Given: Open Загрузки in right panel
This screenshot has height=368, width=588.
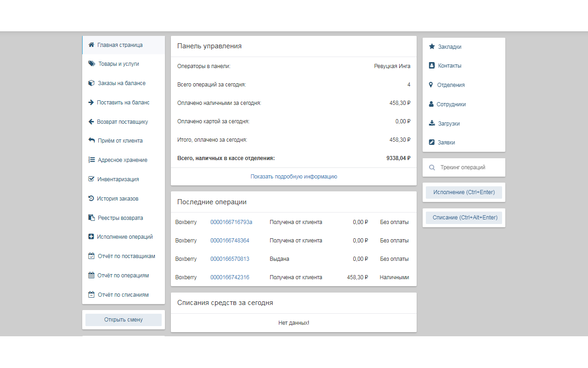Looking at the screenshot, I should 464,124.
